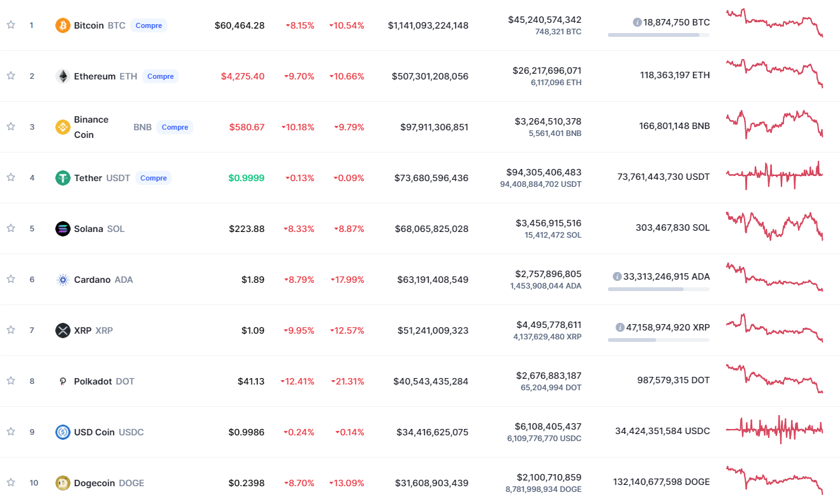Add Solana to watchlist via star
840x504 pixels.
coord(11,228)
